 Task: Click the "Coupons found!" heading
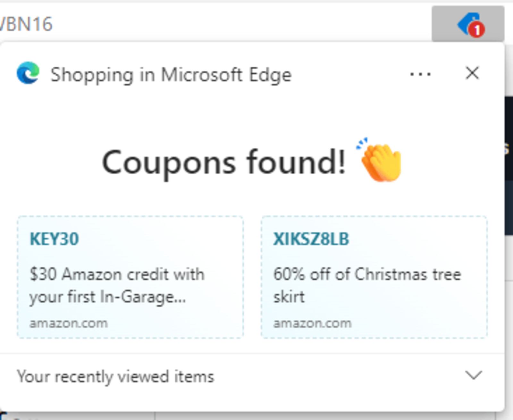tap(224, 163)
